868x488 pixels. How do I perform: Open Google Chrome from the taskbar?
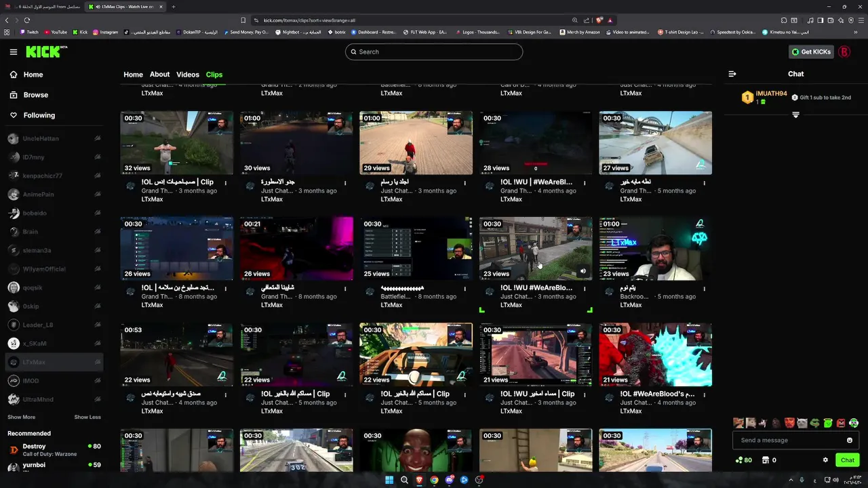(x=434, y=480)
